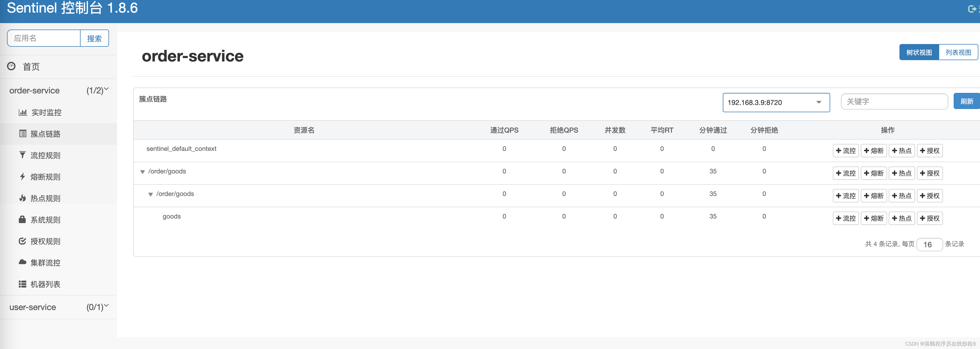The image size is (980, 349).
Task: Switch to 列表视图 list view
Action: (958, 53)
